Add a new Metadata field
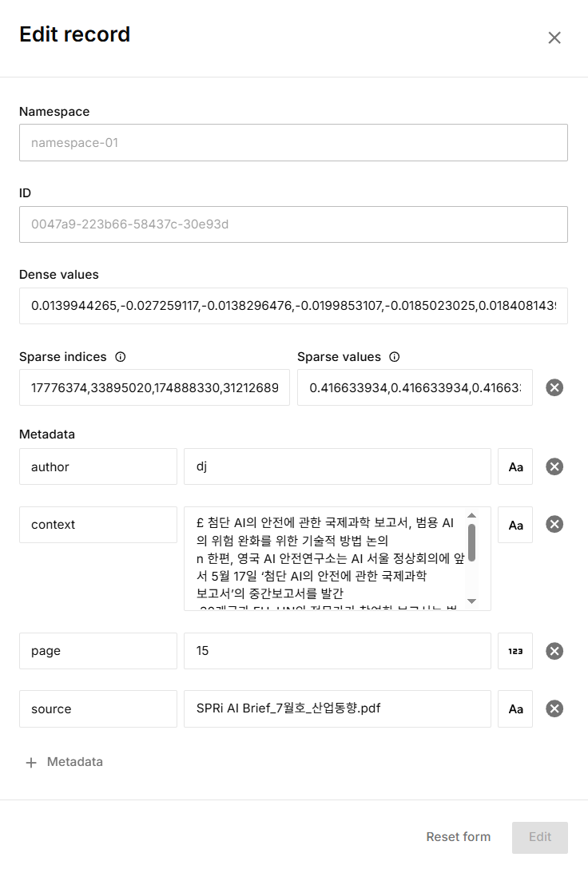588x869 pixels. 65,762
